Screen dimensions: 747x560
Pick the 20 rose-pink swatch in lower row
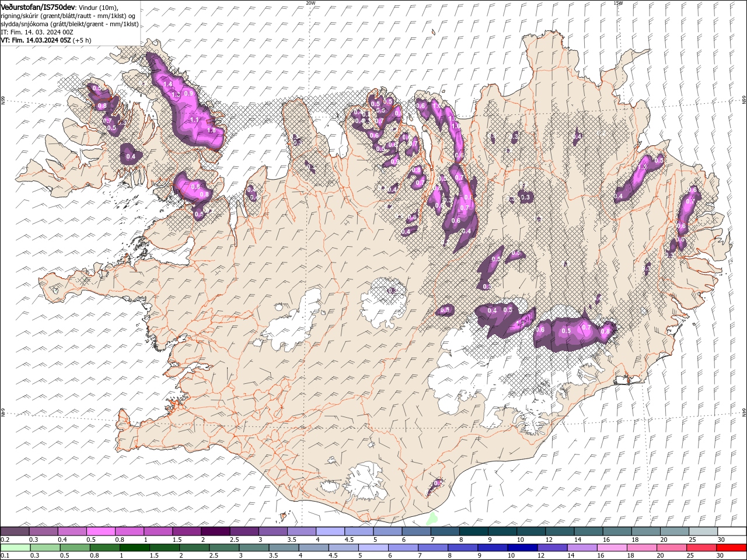pyautogui.click(x=672, y=548)
